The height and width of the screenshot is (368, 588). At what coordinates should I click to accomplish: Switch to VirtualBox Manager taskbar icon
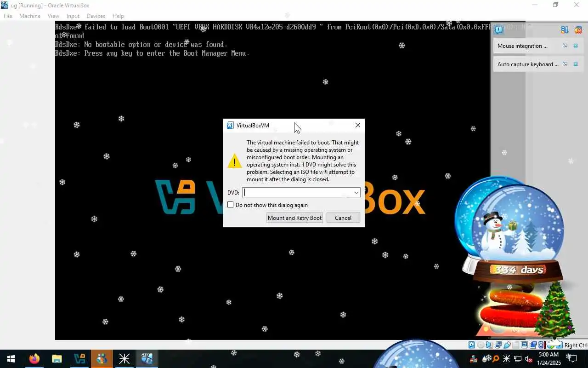[x=79, y=359]
